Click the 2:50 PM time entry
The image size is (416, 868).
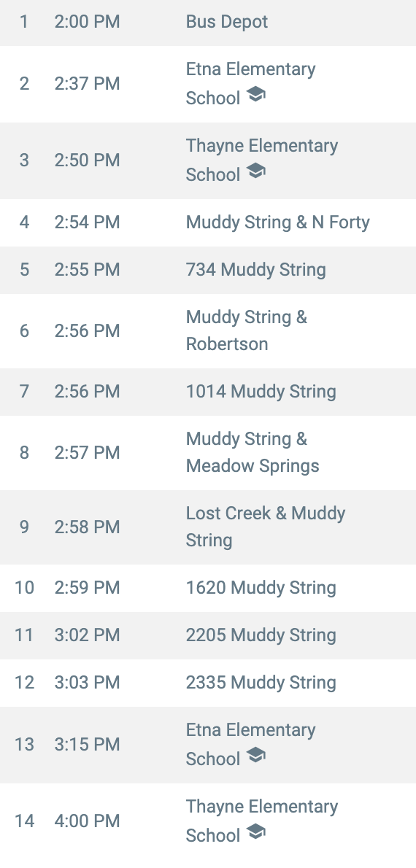[x=87, y=160]
